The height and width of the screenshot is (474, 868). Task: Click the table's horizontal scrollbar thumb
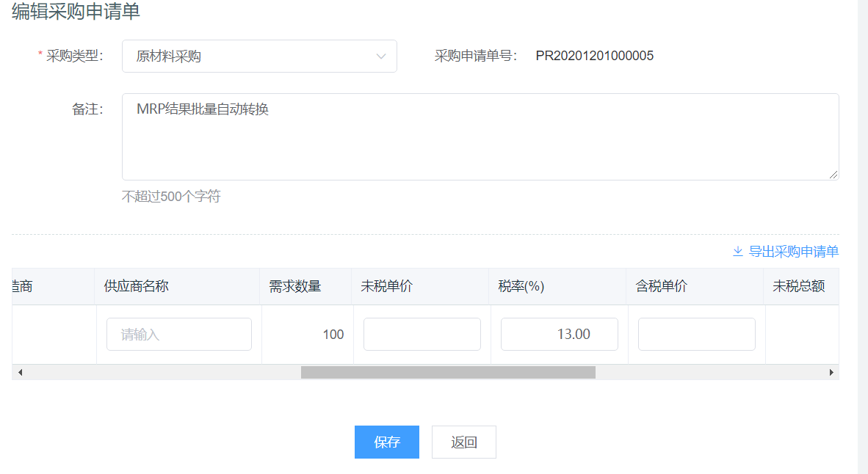click(448, 373)
